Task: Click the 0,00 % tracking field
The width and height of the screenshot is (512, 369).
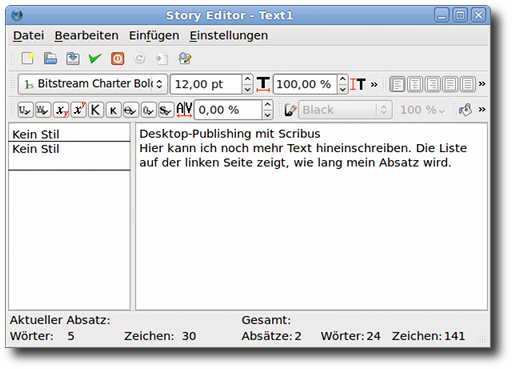Action: pos(228,110)
